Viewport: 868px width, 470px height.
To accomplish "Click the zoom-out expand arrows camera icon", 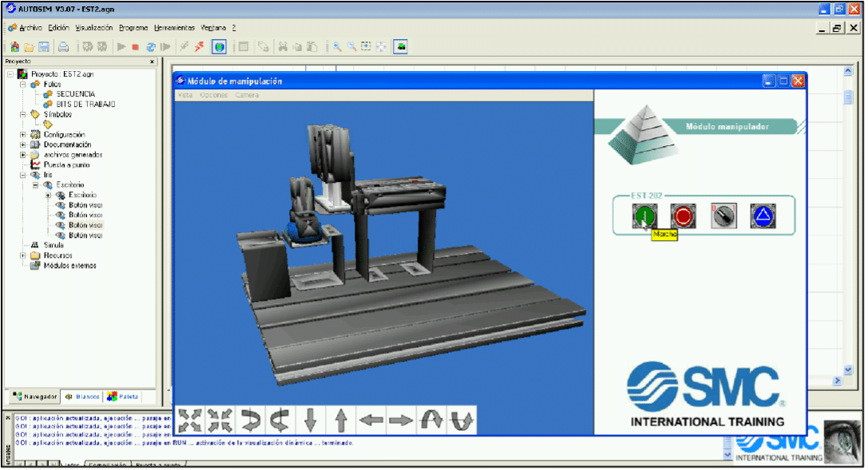I will click(x=189, y=420).
